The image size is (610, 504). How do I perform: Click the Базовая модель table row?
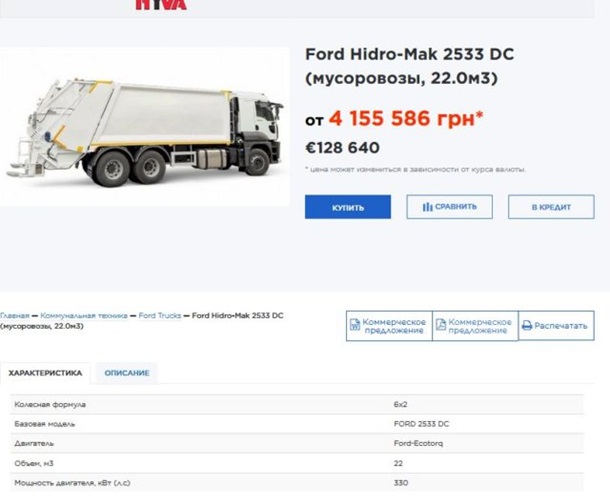click(x=300, y=423)
